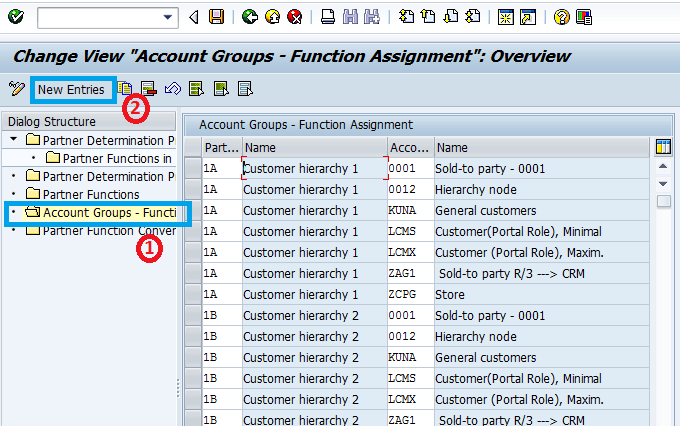Toggle display/change pencil icon

point(17,89)
